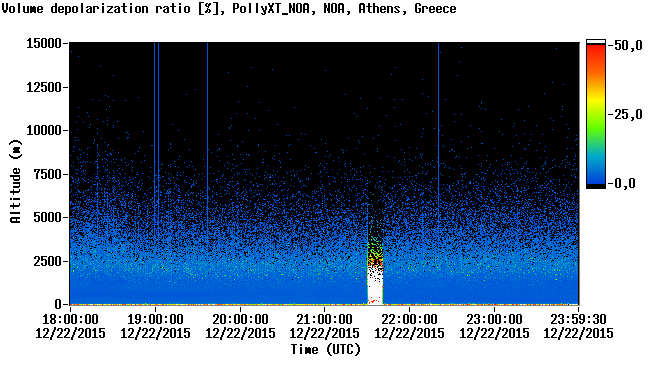Click the 5000 altitude tick label

48,218
